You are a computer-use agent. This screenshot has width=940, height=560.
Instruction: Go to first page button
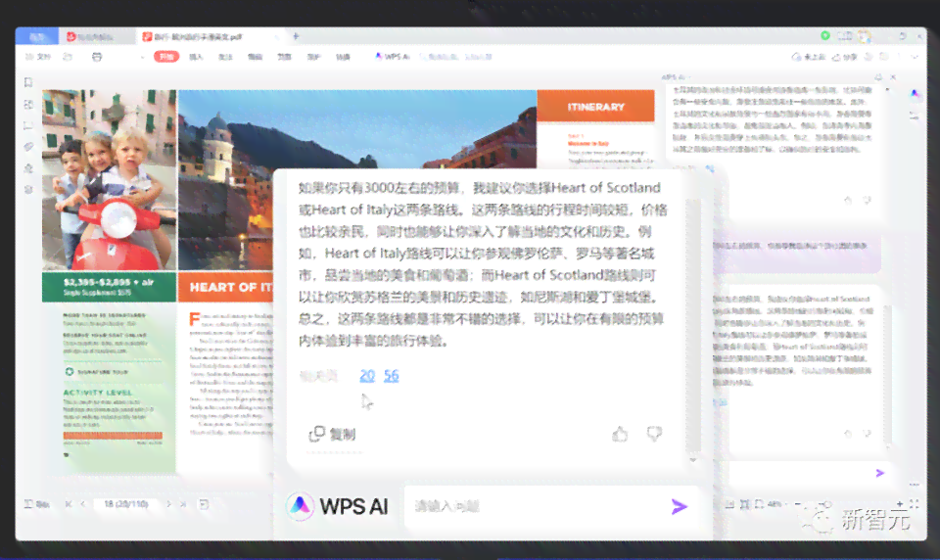(x=69, y=504)
